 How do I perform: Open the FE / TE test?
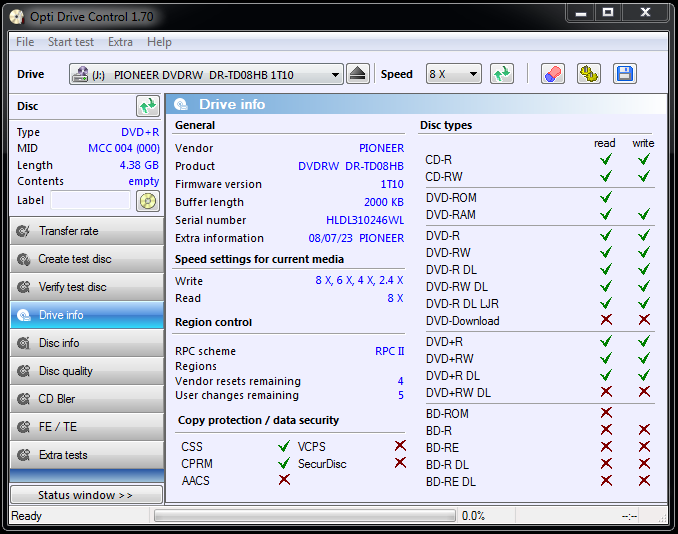[87, 427]
